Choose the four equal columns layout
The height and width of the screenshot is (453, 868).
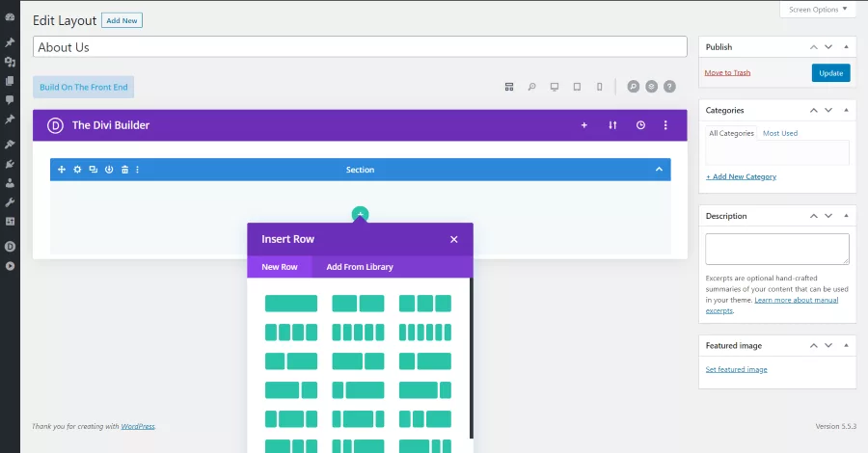[x=291, y=332]
